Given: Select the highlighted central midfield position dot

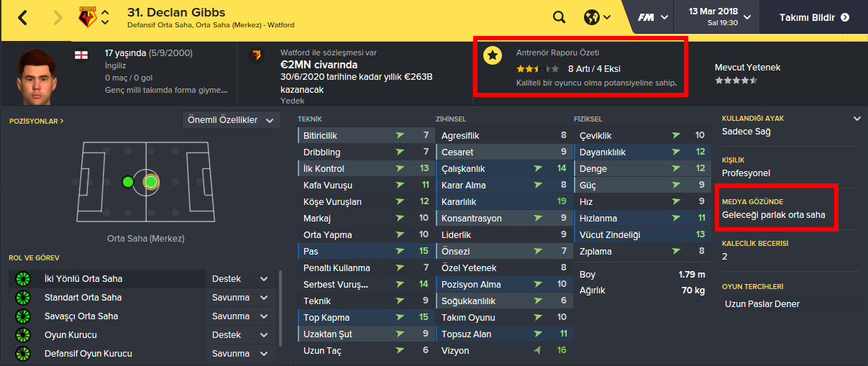Looking at the screenshot, I should 150,182.
